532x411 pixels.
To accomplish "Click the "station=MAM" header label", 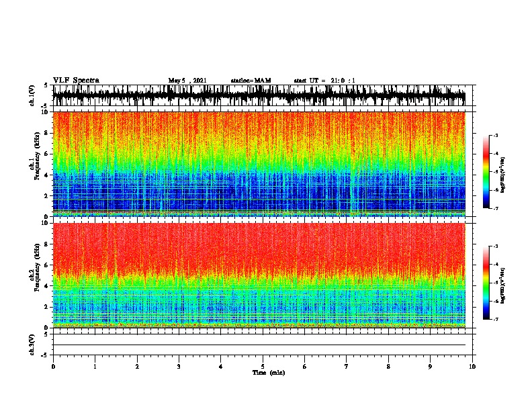I will (x=251, y=81).
